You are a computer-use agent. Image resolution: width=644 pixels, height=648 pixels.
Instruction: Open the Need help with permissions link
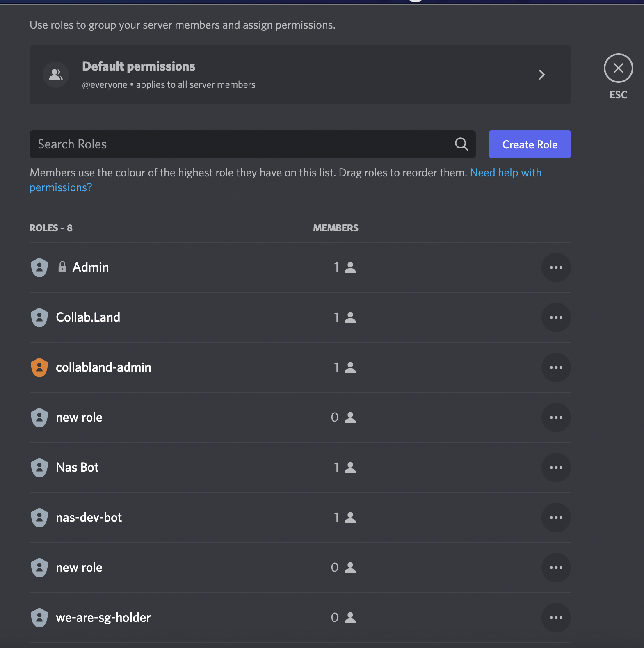[x=285, y=180]
